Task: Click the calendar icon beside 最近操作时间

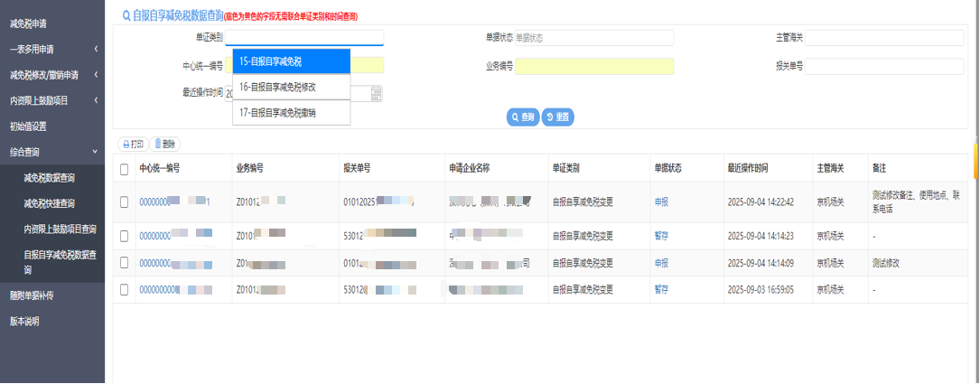Action: click(x=377, y=93)
